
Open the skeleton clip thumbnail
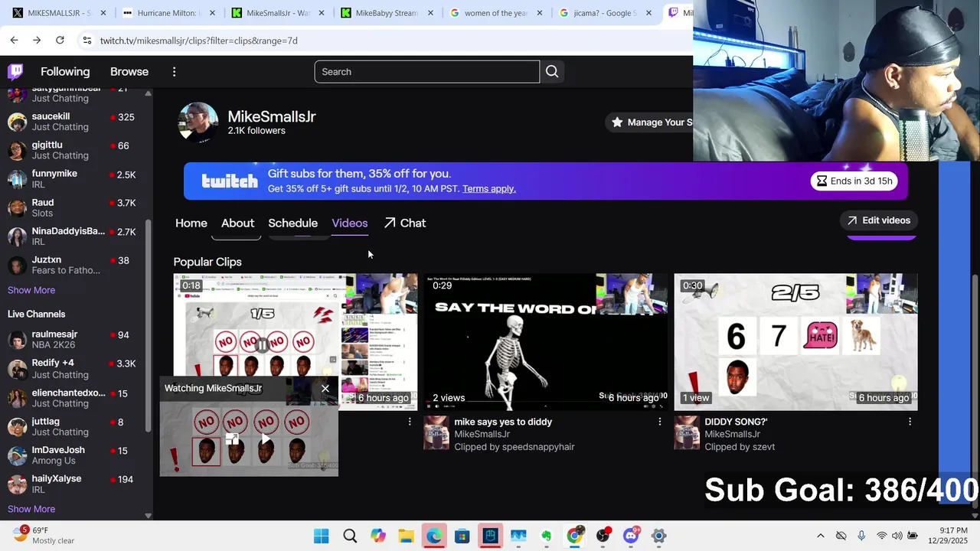tap(546, 341)
